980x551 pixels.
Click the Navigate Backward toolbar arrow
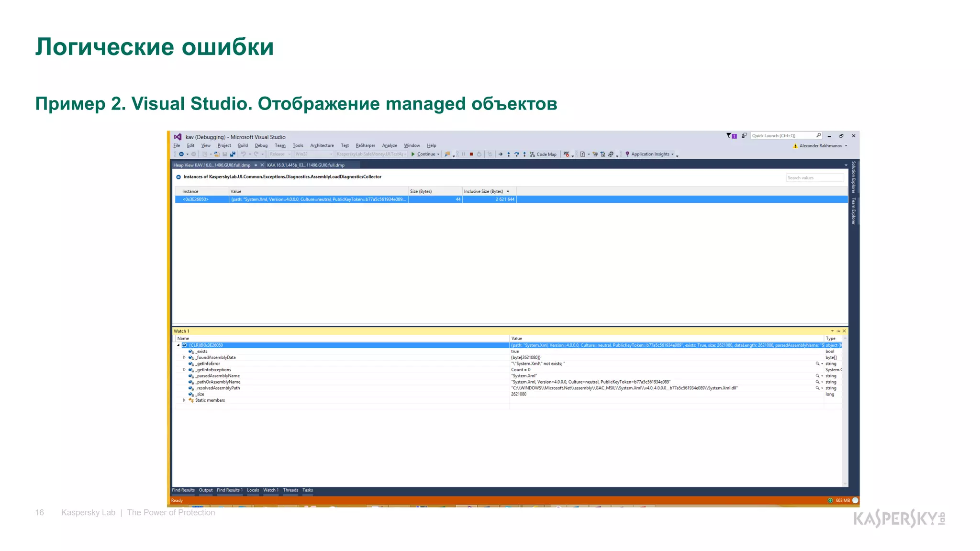coord(181,154)
